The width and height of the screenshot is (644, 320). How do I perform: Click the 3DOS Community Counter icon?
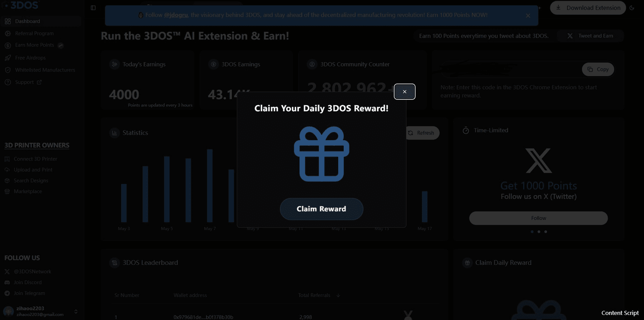pyautogui.click(x=312, y=64)
